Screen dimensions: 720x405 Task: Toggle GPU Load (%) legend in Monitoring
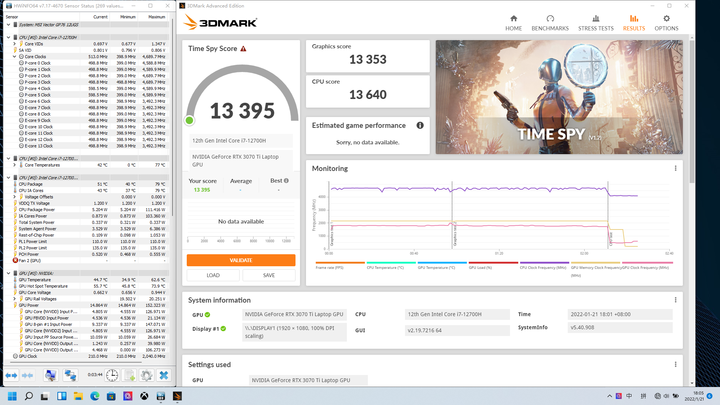coord(493,265)
